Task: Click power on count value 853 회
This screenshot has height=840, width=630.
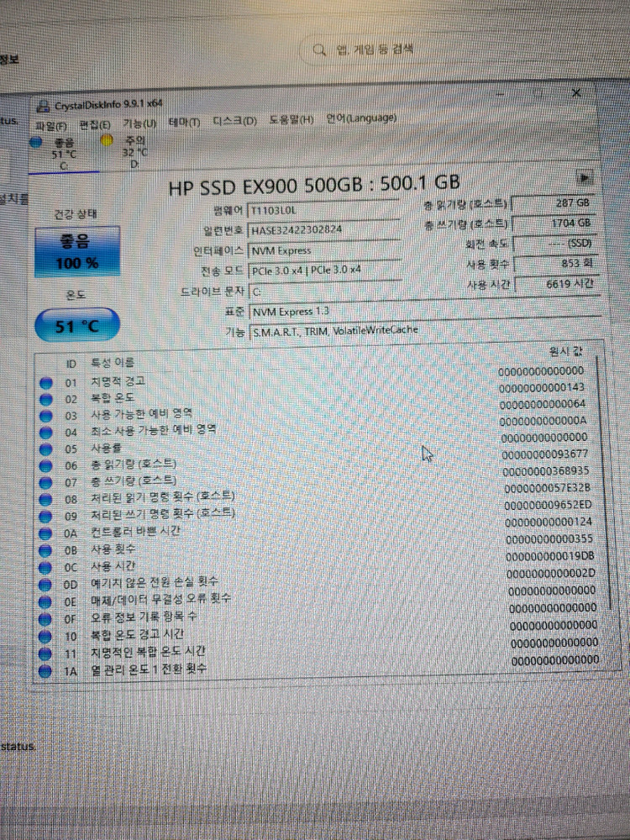Action: coord(557,264)
